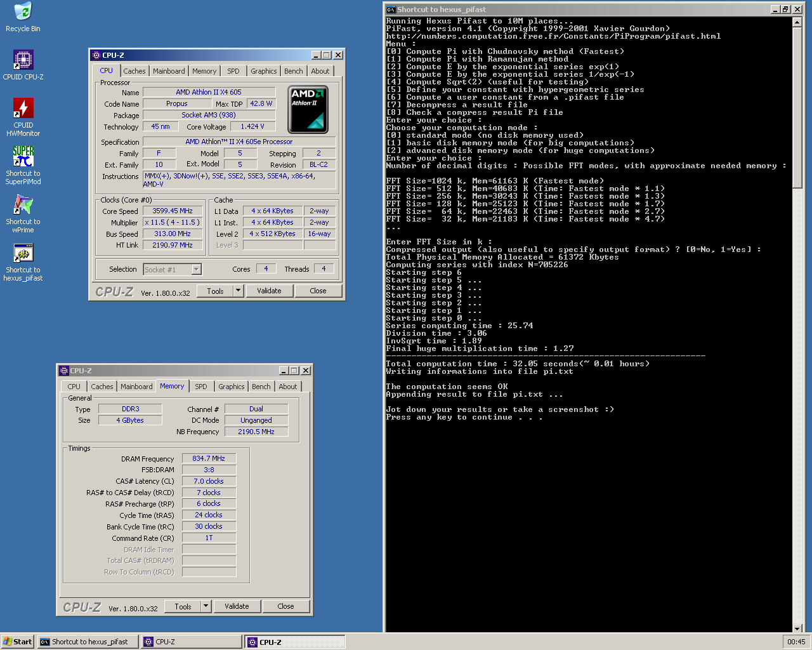Click Validate button in upper CPU-Z window

(269, 291)
